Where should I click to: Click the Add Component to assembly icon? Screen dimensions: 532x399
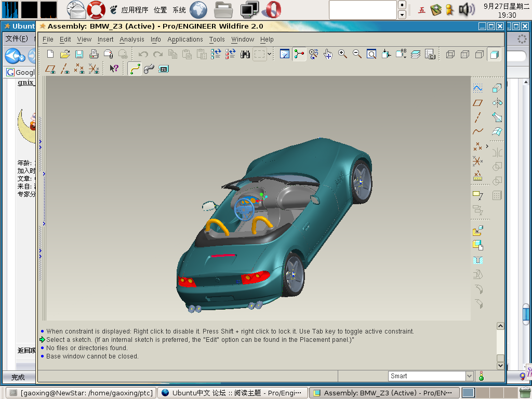pyautogui.click(x=478, y=231)
